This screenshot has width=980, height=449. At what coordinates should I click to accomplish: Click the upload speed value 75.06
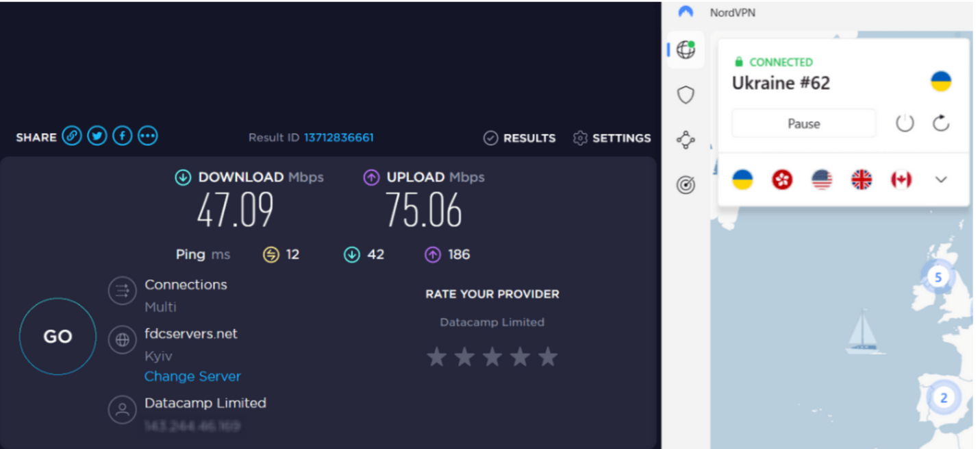tap(424, 210)
